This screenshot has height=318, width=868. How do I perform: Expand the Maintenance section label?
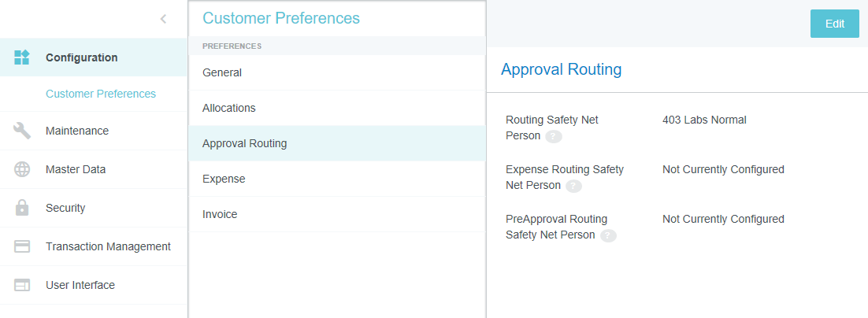coord(77,131)
